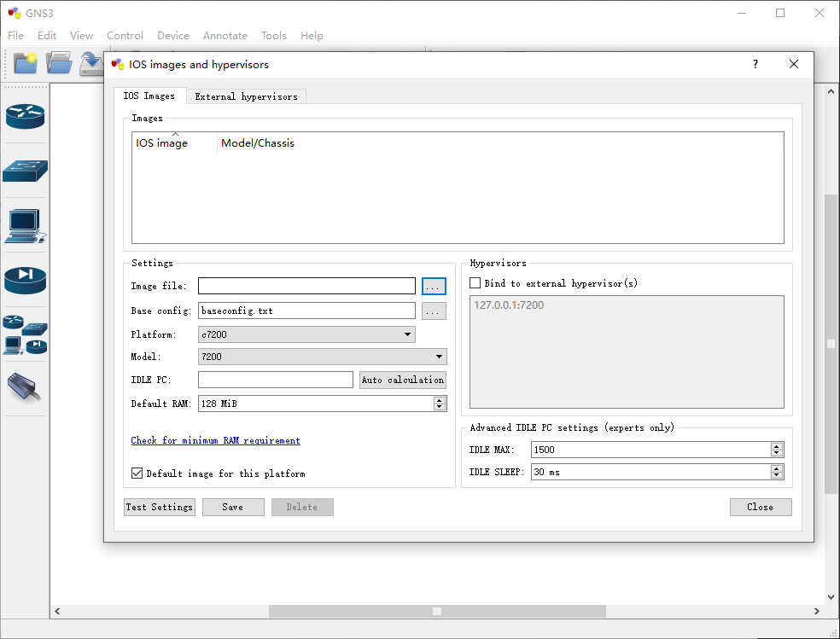Click the Save button in dialog
Screen dimensions: 840x639
[x=233, y=507]
